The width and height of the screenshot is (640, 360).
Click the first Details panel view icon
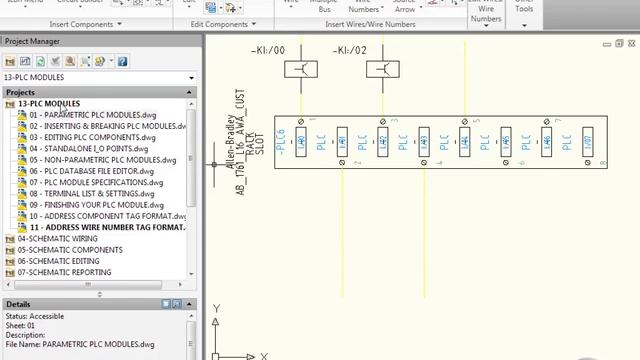click(166, 304)
